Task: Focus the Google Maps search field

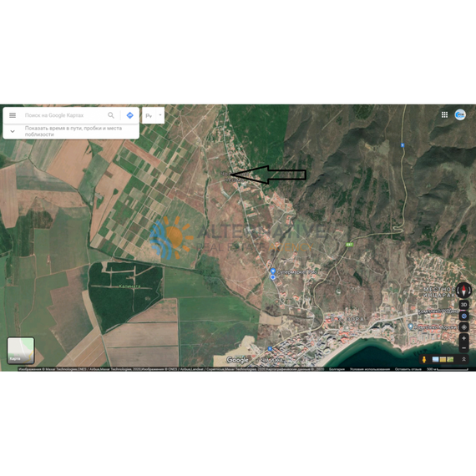Action: click(x=63, y=115)
